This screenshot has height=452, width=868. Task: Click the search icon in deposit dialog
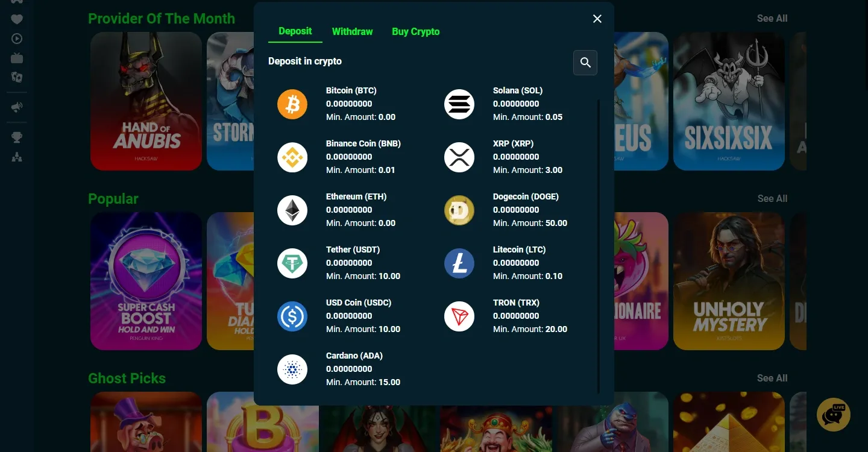(x=585, y=63)
